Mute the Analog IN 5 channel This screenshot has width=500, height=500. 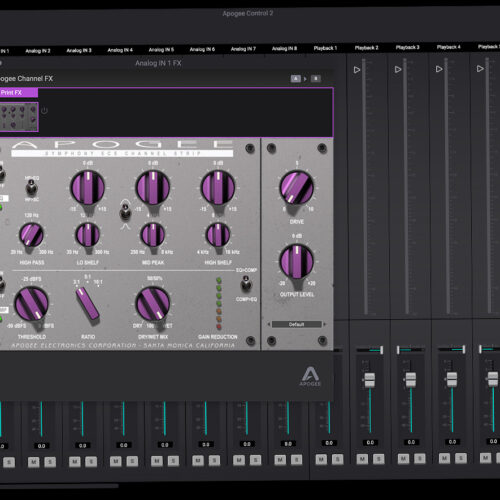[157, 461]
